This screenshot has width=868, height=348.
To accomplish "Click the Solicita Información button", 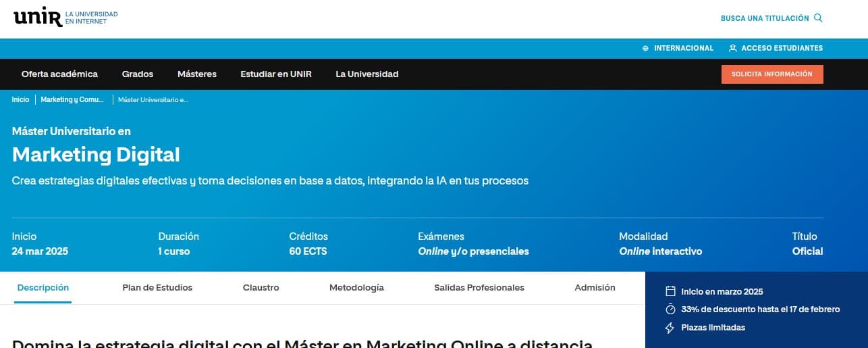I will [x=772, y=74].
